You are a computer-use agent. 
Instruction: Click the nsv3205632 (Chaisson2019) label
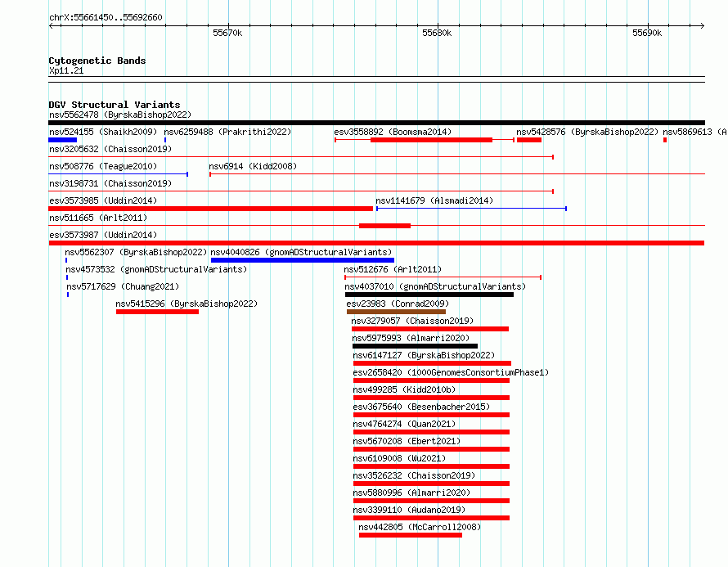coord(110,149)
